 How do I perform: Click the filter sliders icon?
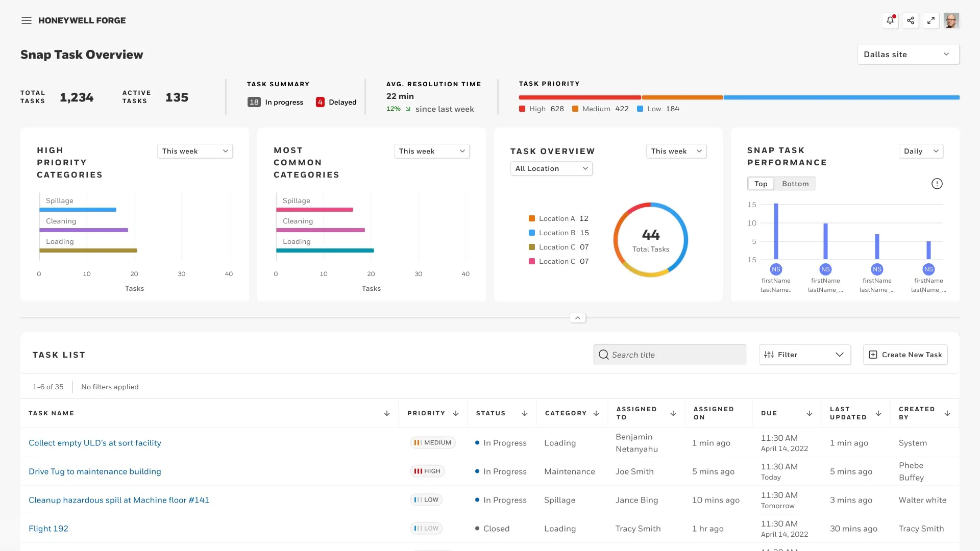tap(769, 355)
